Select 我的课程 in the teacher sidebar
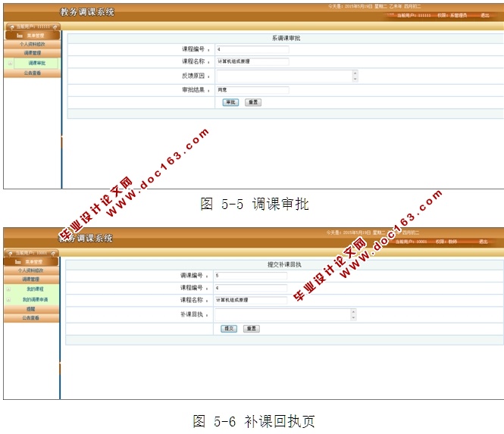 35,289
